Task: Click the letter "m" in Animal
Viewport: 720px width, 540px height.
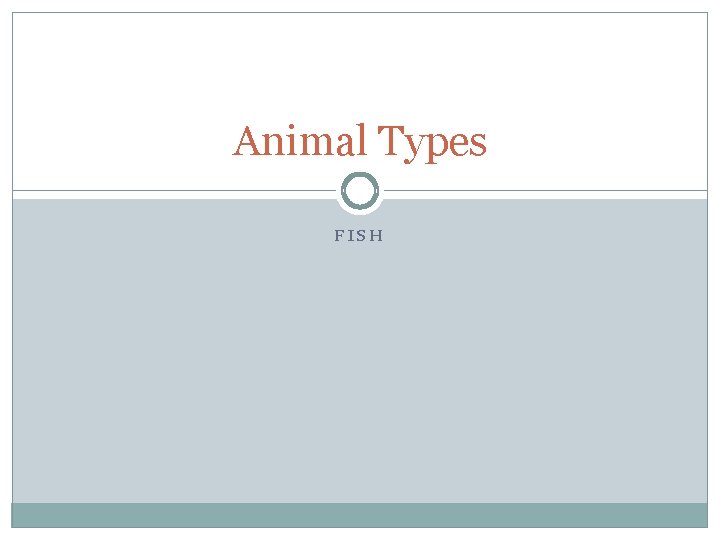Action: click(317, 144)
